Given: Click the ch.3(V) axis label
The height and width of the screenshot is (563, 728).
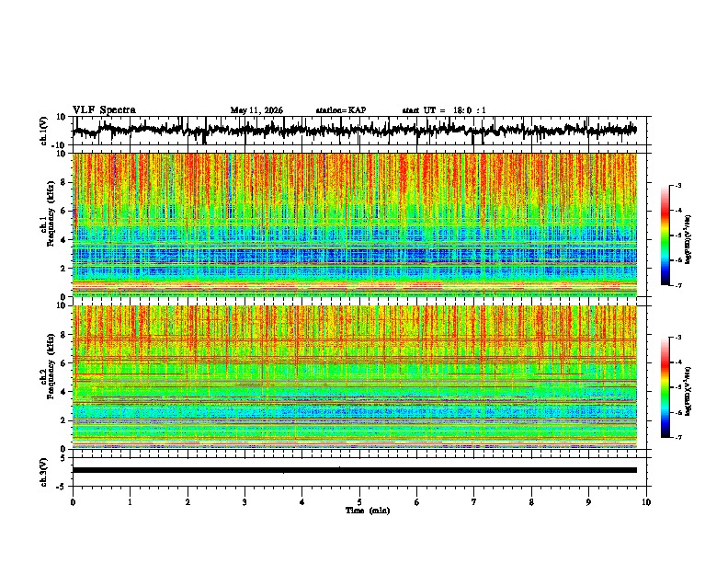Looking at the screenshot, I should tap(44, 472).
